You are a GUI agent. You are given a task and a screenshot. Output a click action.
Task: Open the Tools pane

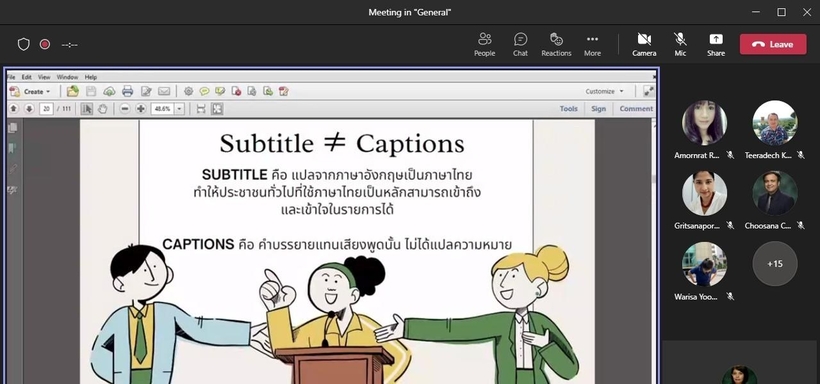pyautogui.click(x=568, y=109)
